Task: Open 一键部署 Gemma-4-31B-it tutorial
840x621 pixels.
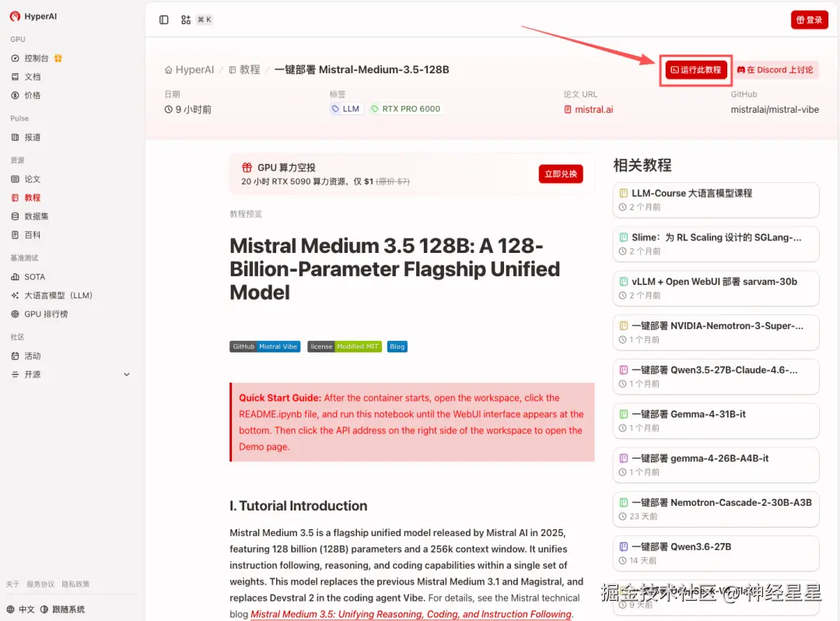Action: pos(716,420)
